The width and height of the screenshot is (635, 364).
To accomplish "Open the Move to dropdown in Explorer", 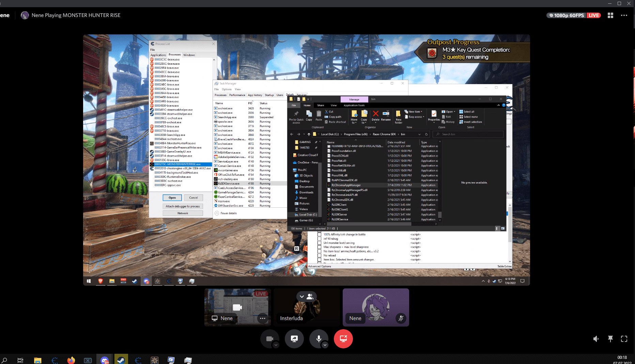I will (x=354, y=116).
